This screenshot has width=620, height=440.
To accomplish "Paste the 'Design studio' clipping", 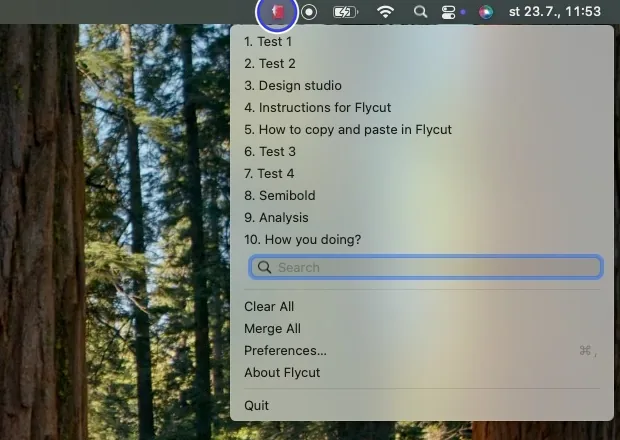I will pyautogui.click(x=422, y=86).
